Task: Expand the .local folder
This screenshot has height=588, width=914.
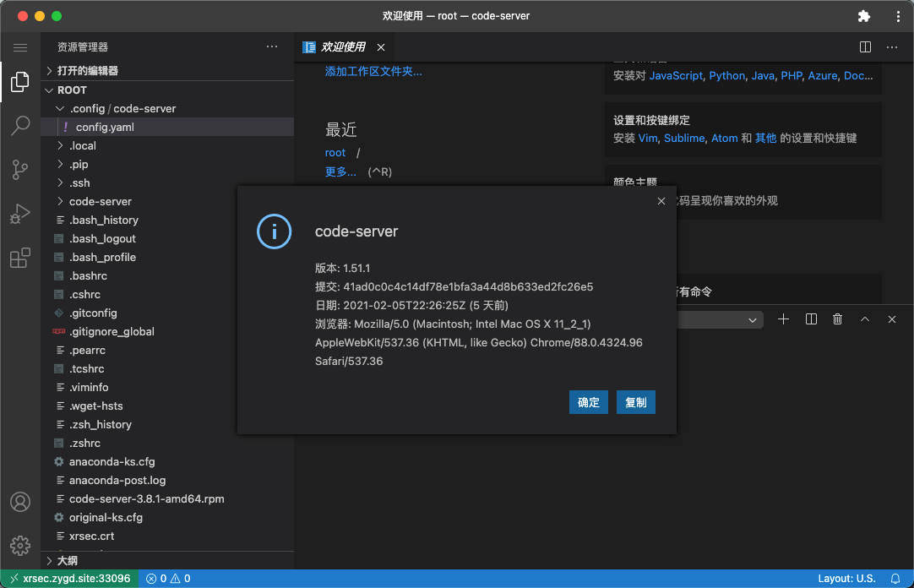Action: (167, 145)
